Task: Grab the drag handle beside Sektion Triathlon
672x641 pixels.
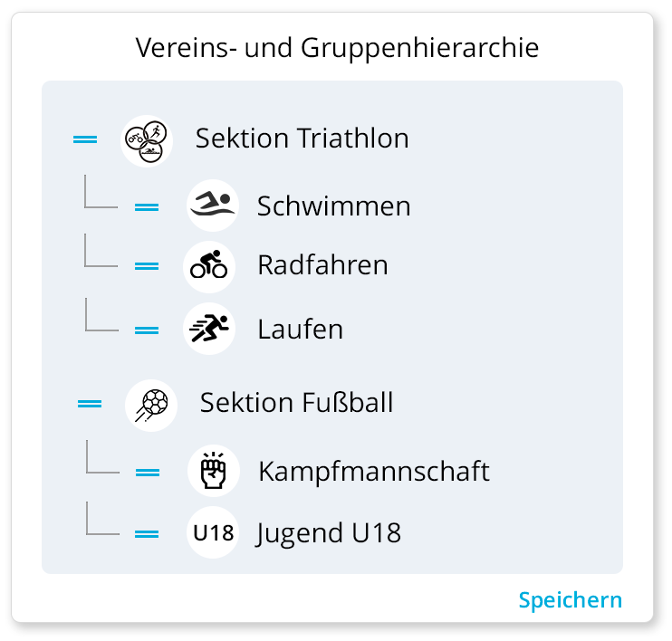Action: pyautogui.click(x=85, y=139)
